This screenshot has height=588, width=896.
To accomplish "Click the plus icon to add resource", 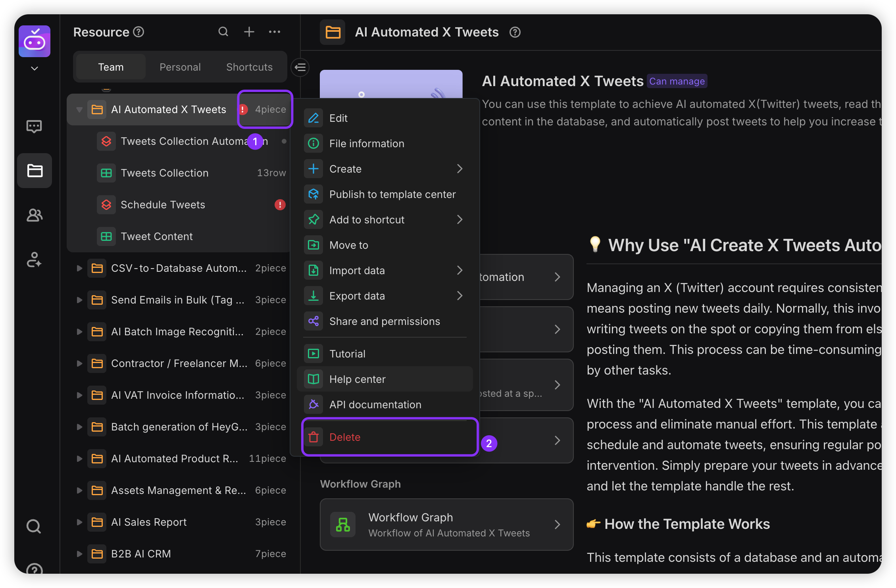I will point(249,32).
